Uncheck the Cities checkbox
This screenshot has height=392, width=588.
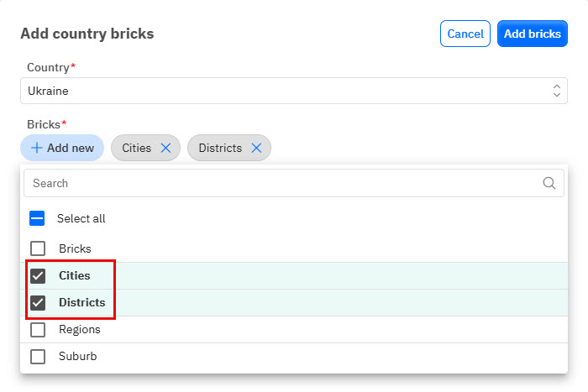coord(38,275)
